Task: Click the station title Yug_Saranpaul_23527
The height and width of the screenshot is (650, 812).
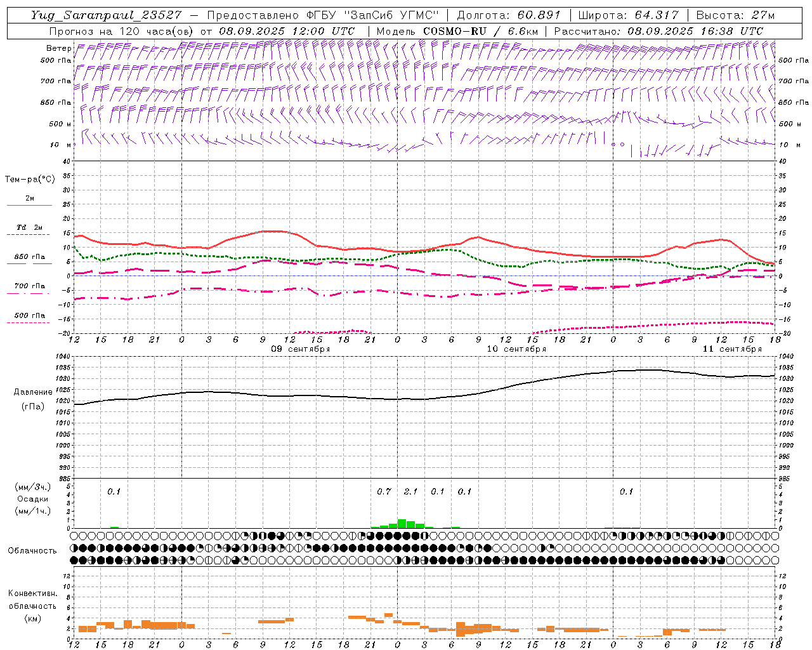Action: [x=106, y=15]
